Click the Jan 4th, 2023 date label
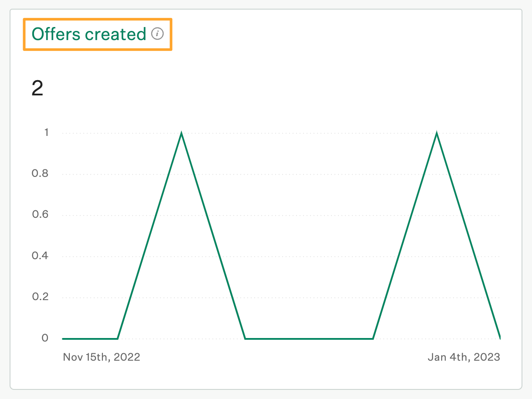 click(x=464, y=357)
